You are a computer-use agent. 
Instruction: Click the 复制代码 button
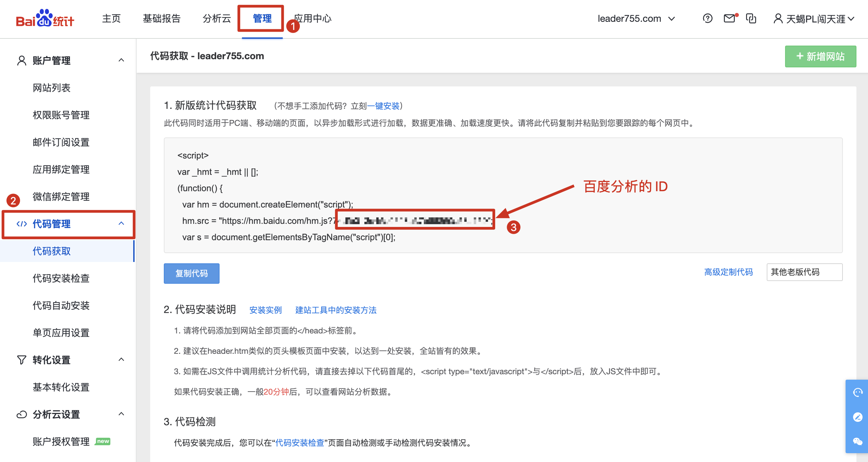[192, 273]
